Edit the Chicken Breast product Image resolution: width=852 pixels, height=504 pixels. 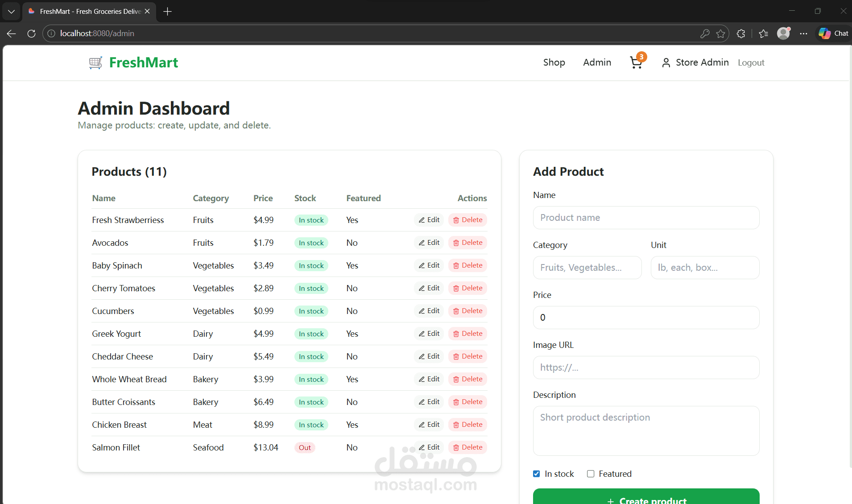point(429,425)
